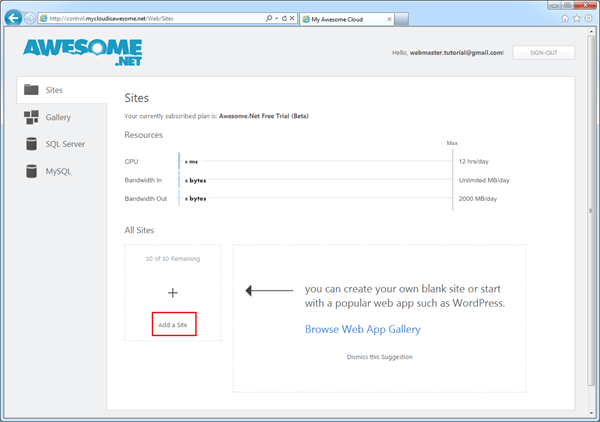Open browser Home icon
Image resolution: width=600 pixels, height=422 pixels.
[x=565, y=18]
